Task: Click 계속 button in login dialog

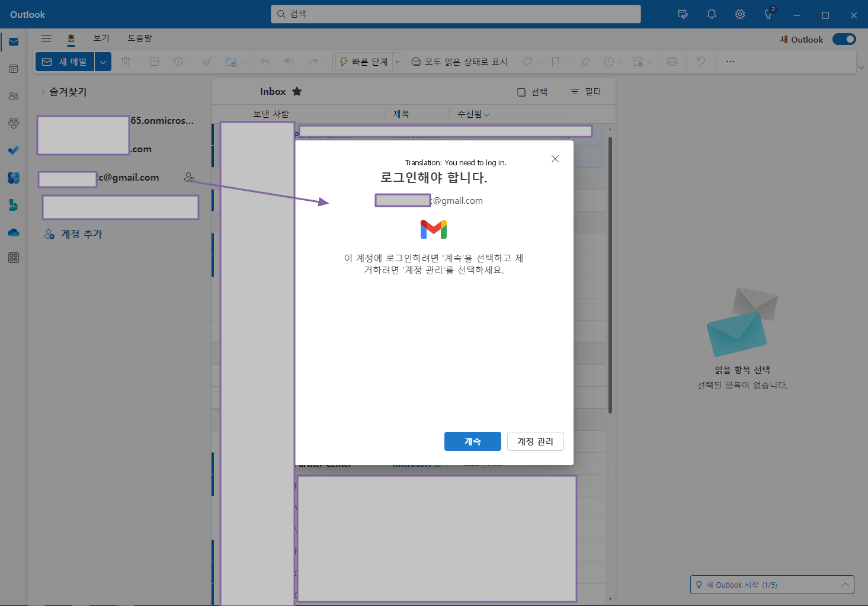Action: tap(473, 441)
